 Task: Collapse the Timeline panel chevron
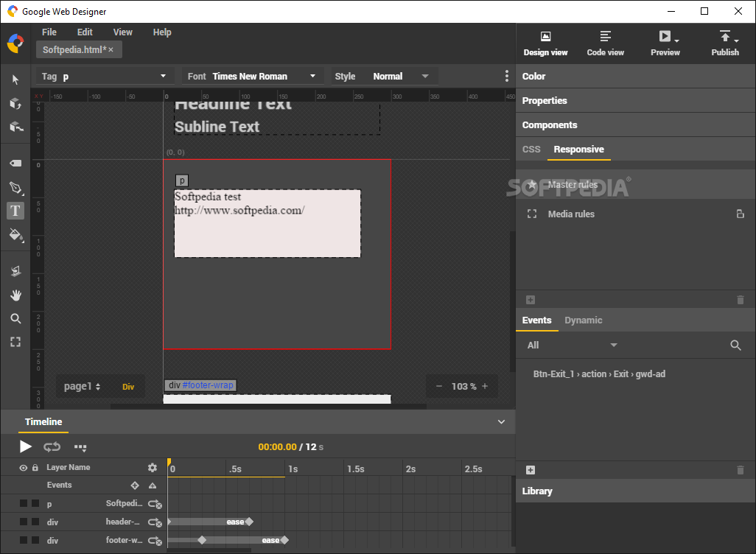(502, 422)
